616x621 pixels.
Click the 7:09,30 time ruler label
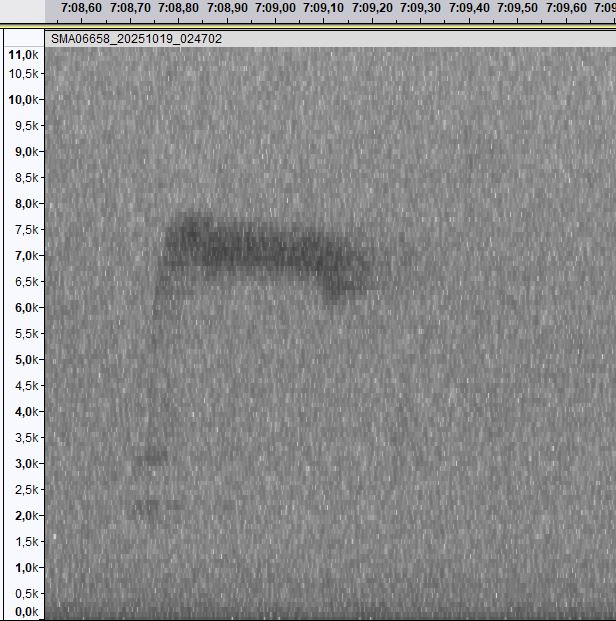[420, 8]
